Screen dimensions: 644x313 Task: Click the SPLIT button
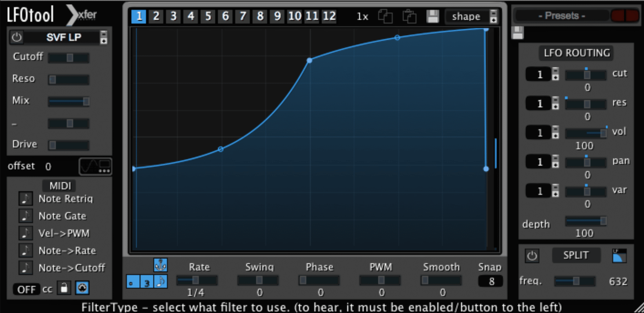pyautogui.click(x=576, y=255)
